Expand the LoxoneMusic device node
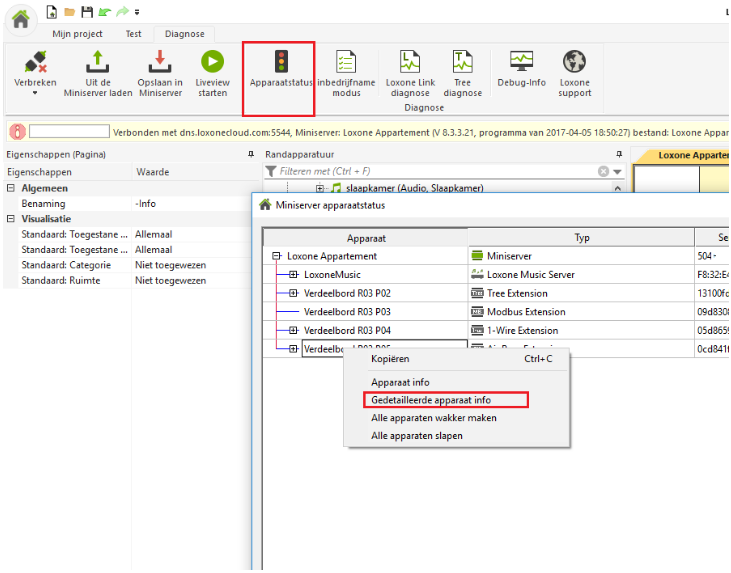Screen dimensions: 731x573 [x=293, y=274]
